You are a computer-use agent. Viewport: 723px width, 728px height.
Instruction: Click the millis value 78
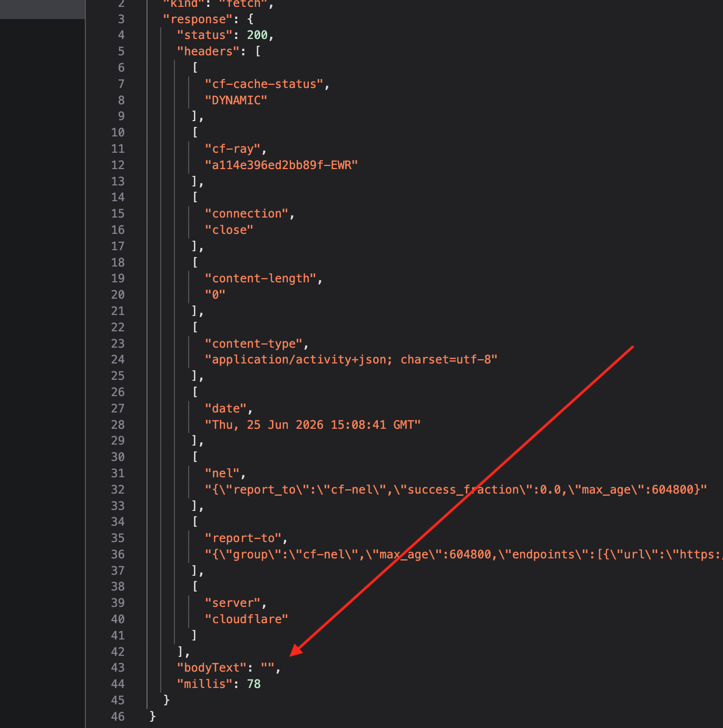pyautogui.click(x=254, y=684)
